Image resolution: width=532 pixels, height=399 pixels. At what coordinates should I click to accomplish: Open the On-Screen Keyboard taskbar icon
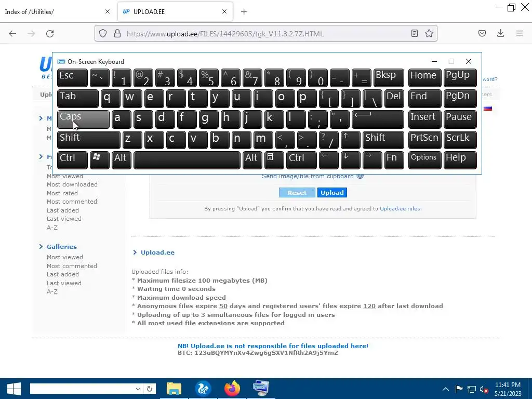point(261,389)
